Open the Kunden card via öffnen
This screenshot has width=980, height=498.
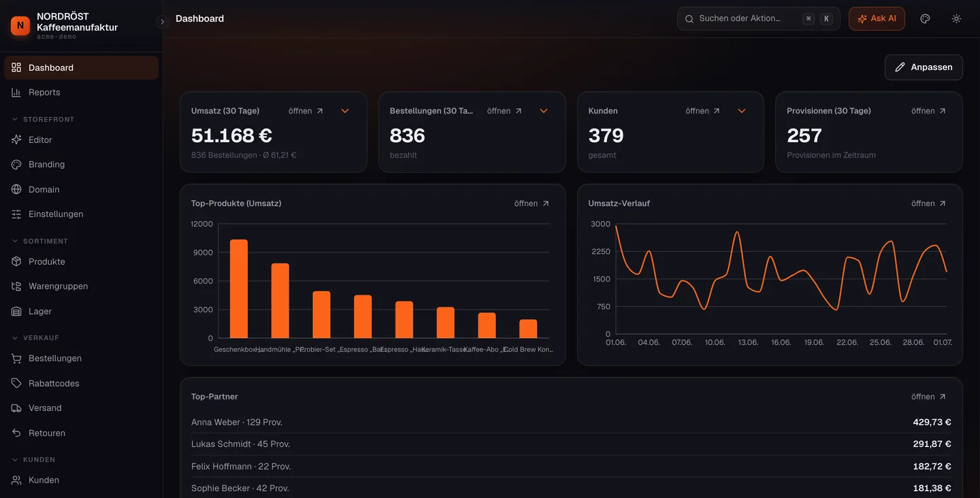click(x=703, y=111)
